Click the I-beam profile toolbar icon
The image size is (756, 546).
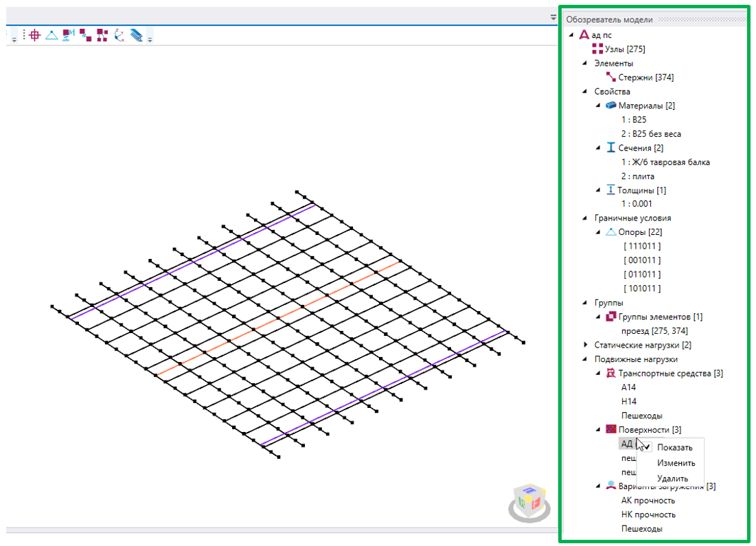[137, 35]
